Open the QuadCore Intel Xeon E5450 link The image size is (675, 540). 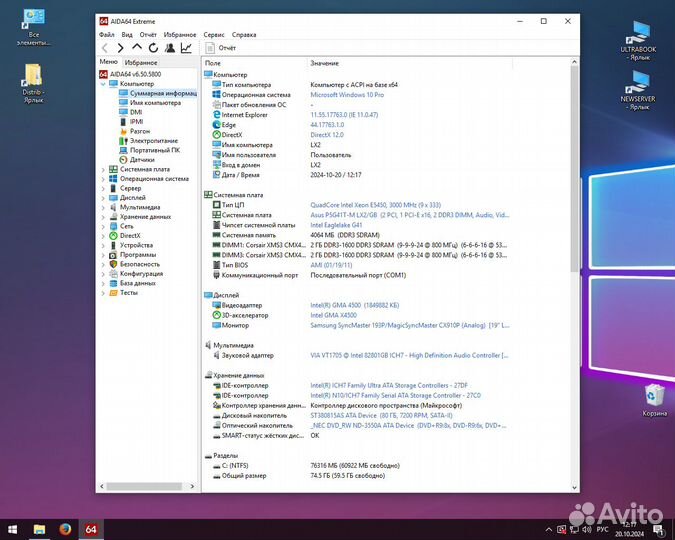[x=375, y=205]
